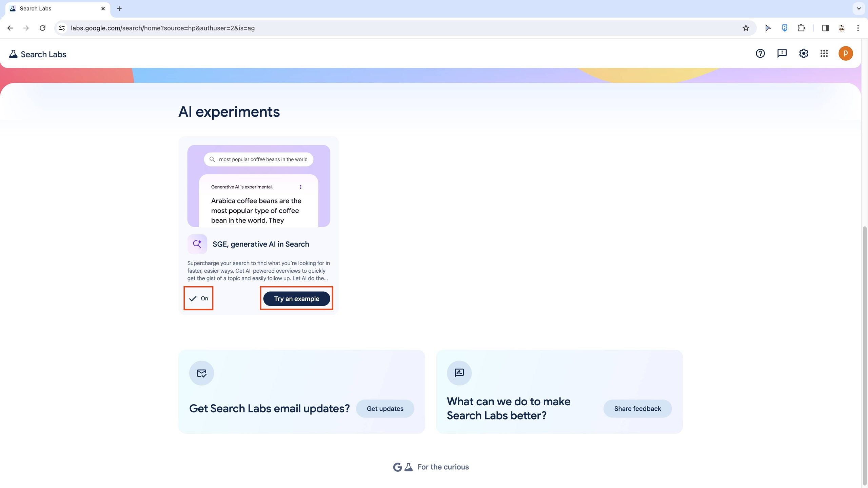Reload the current page
This screenshot has height=488, width=868.
(x=42, y=28)
